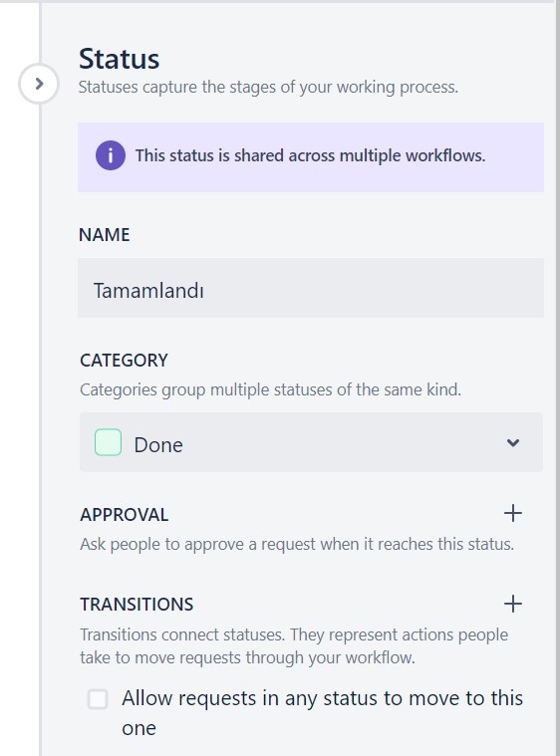Collapse the Status side panel with the chevron

[x=39, y=84]
